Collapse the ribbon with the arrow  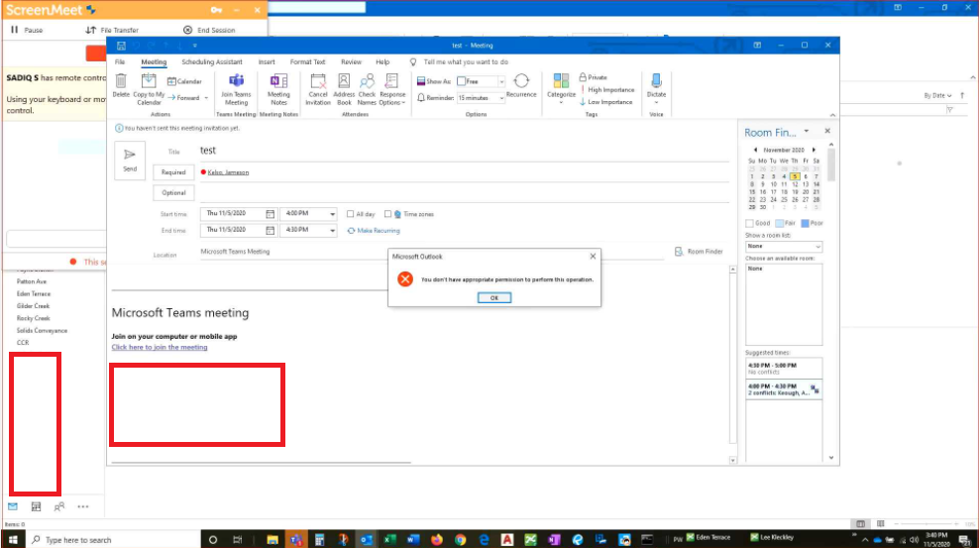tap(832, 115)
